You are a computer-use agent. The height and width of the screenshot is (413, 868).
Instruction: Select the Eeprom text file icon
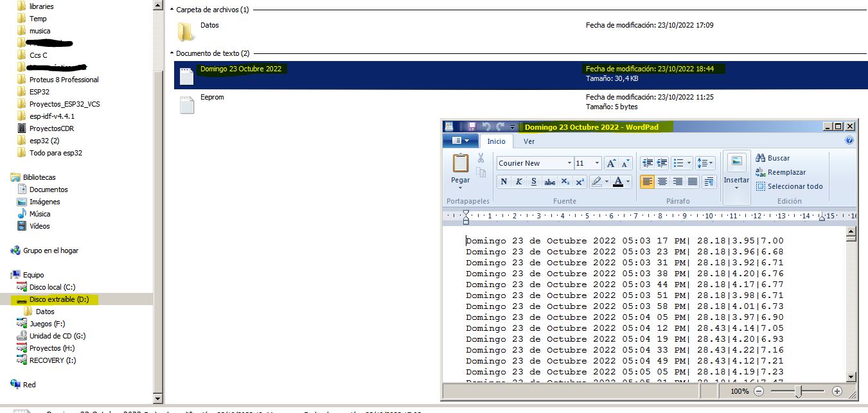point(186,105)
